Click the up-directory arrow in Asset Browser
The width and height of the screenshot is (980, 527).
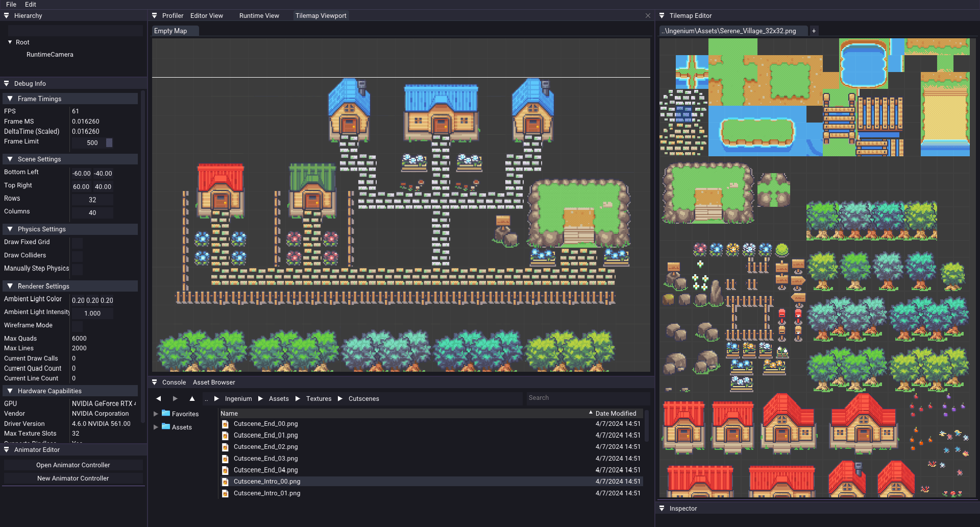pos(192,398)
